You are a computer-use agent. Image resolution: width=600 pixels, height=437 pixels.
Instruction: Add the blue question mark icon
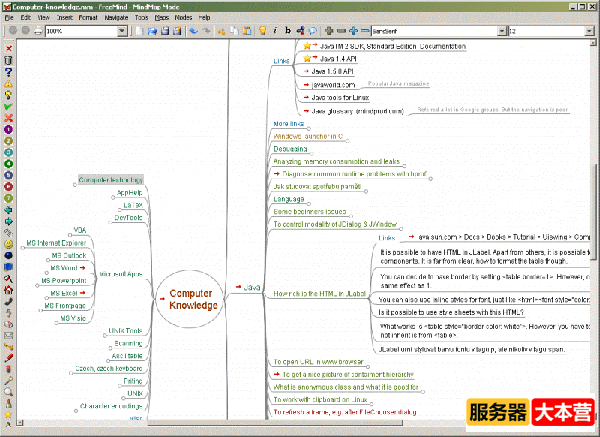(x=8, y=72)
